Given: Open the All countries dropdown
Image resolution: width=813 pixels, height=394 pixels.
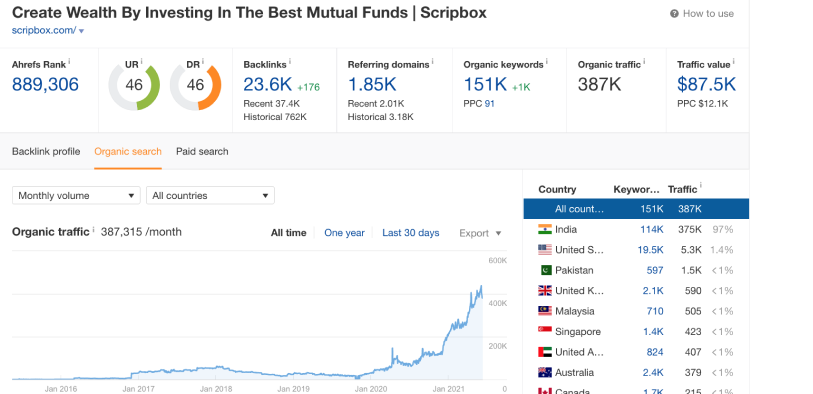Looking at the screenshot, I should click(x=210, y=195).
